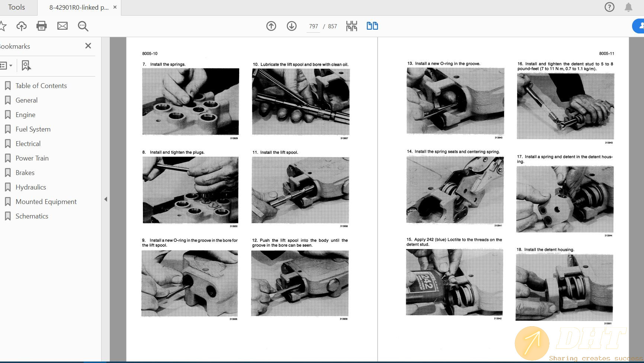
Task: Close the Bookmarks panel
Action: (x=88, y=46)
